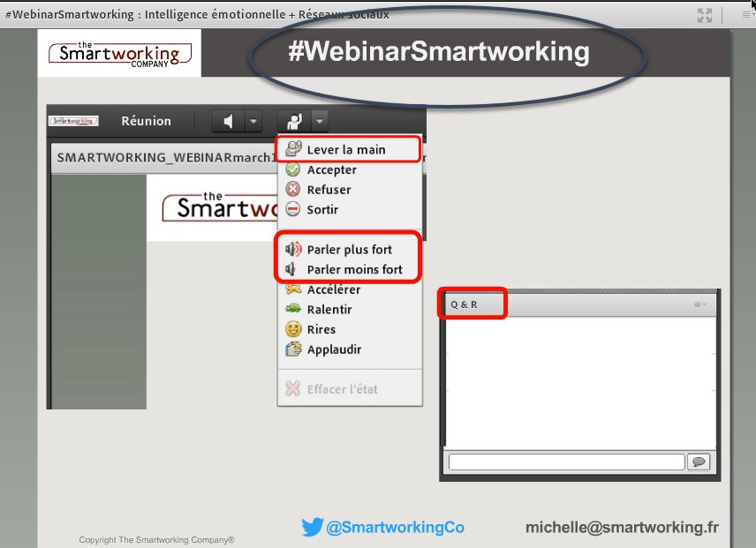Click the green checkmark Accepter icon

[292, 169]
